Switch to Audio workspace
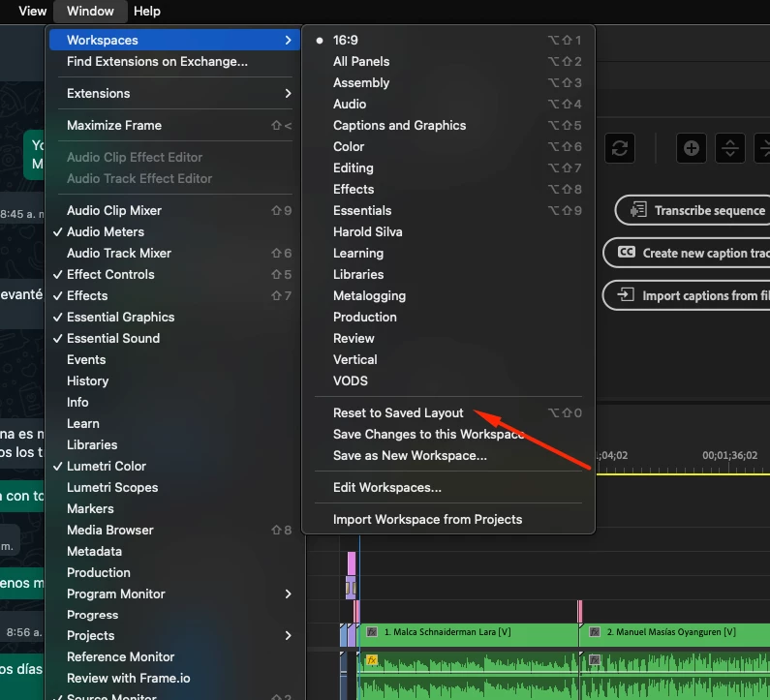This screenshot has width=770, height=700. pos(448,104)
